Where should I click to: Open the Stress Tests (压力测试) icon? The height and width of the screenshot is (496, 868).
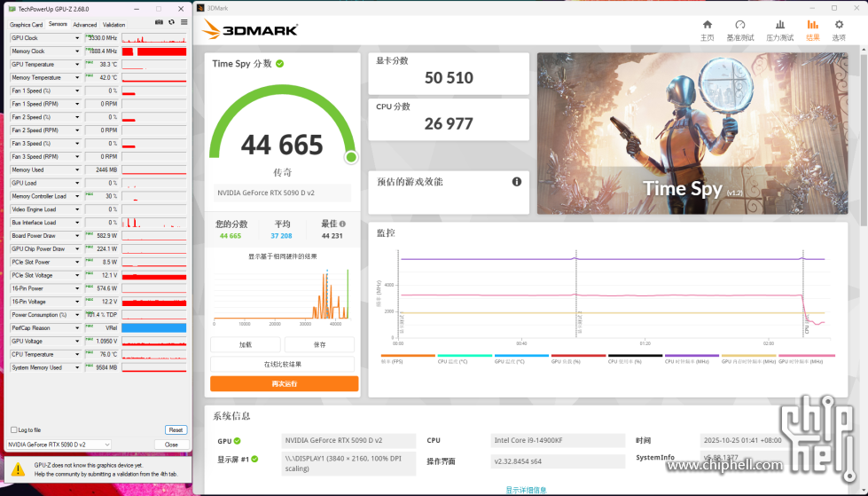(x=778, y=26)
